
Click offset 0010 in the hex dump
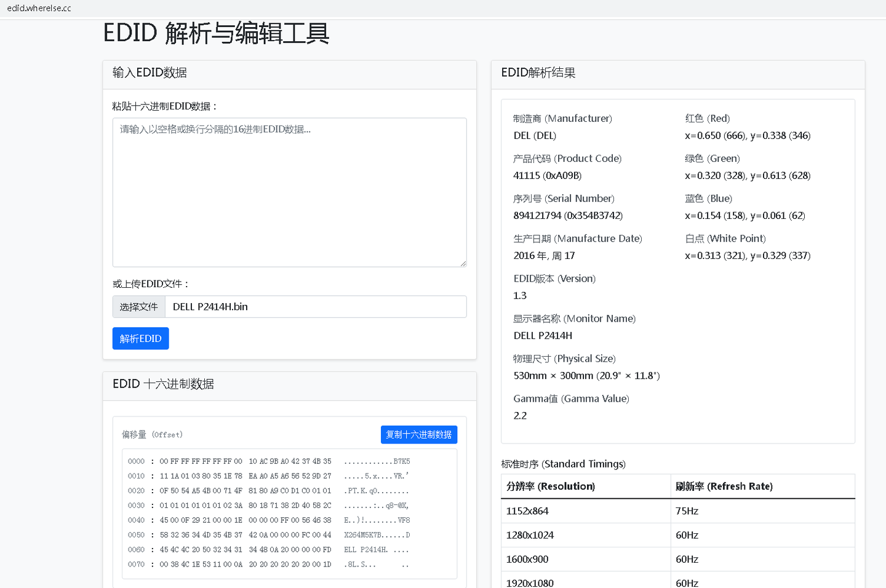[x=136, y=476]
